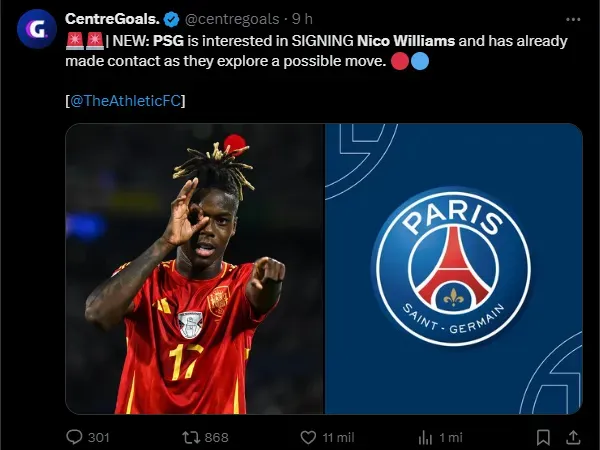Open the CentreGoals profile avatar
This screenshot has width=600, height=450.
[37, 29]
